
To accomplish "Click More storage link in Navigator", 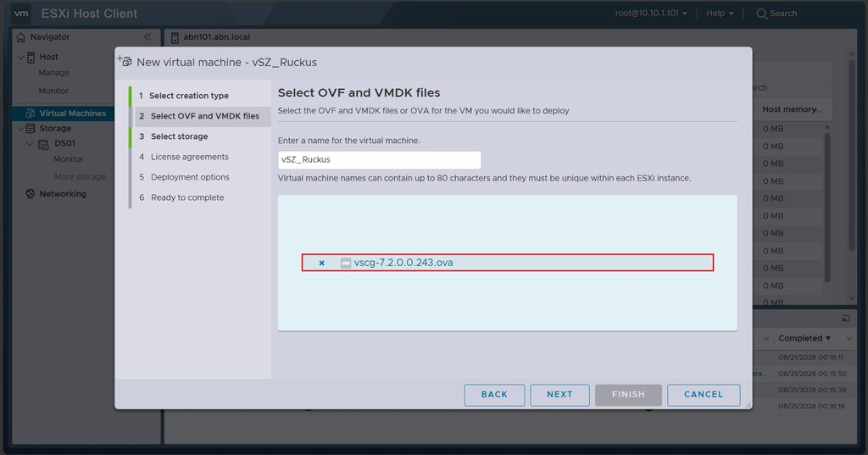I will click(82, 176).
